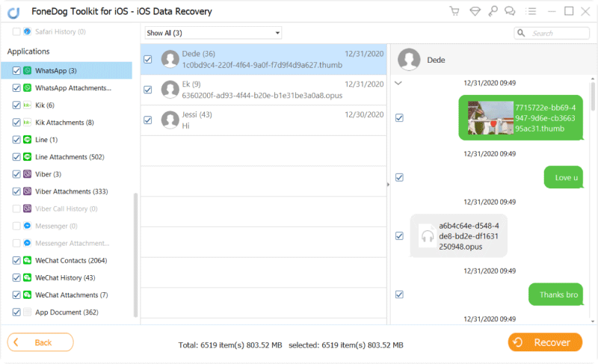Image resolution: width=598 pixels, height=364 pixels.
Task: Click the preview panel collapse arrow
Action: pos(388,185)
